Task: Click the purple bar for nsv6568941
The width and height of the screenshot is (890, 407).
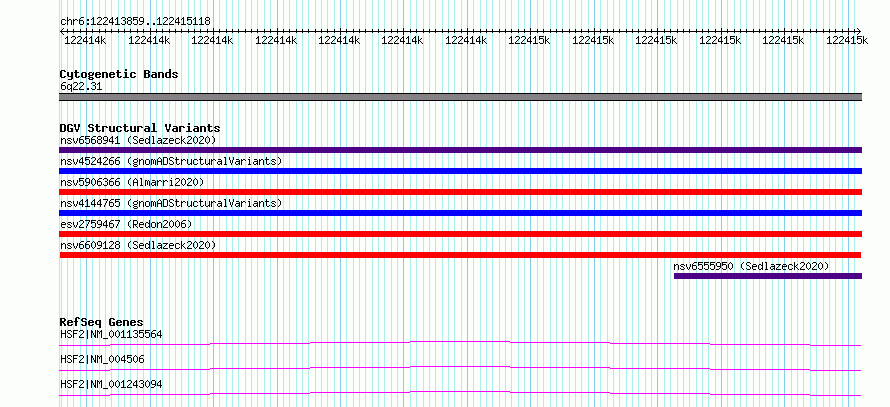Action: tap(460, 150)
